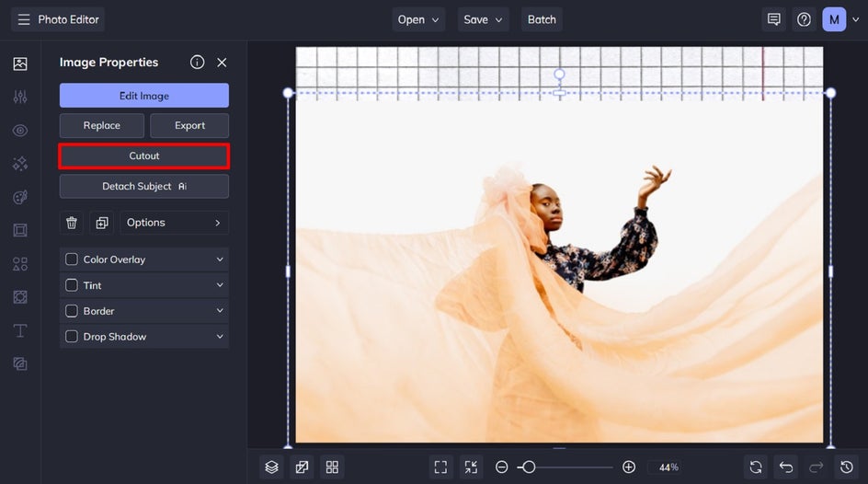This screenshot has width=868, height=484.
Task: Click the Export button
Action: [189, 126]
